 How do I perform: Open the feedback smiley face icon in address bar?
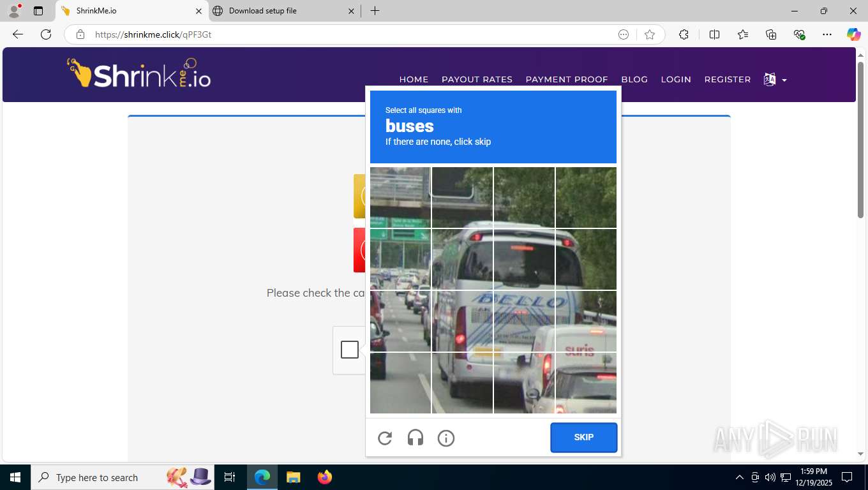624,34
